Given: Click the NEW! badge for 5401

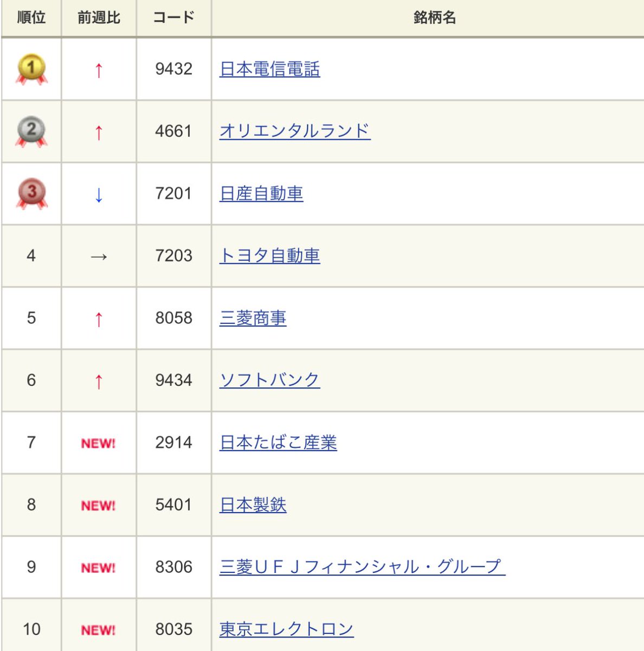Looking at the screenshot, I should click(x=98, y=506).
